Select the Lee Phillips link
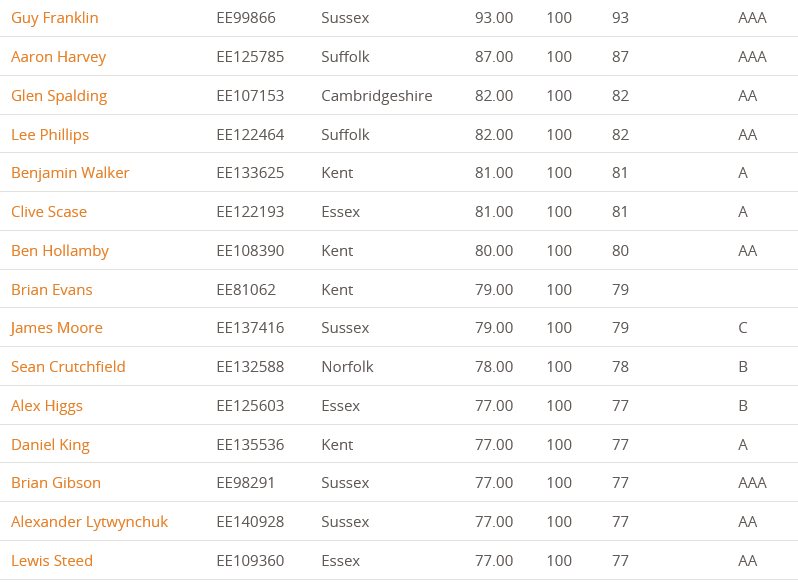Screen dimensions: 798x583 (50, 135)
